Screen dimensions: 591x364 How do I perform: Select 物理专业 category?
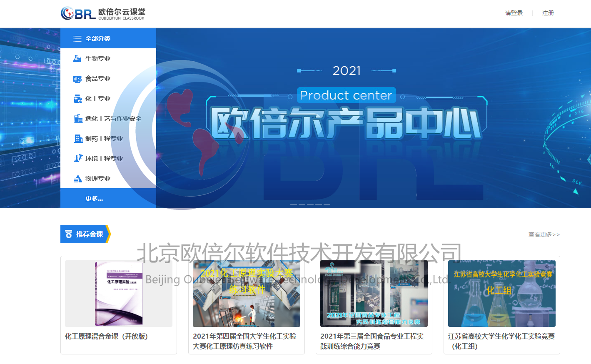click(x=108, y=178)
